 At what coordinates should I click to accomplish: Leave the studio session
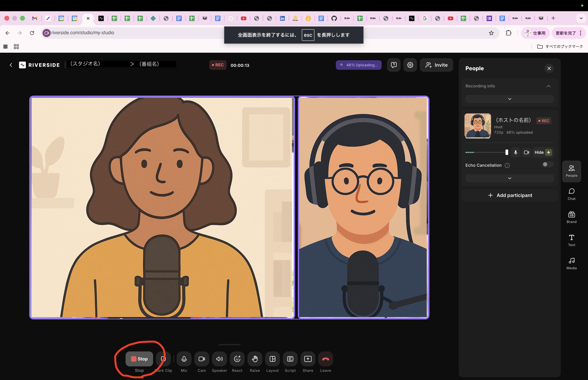point(325,359)
